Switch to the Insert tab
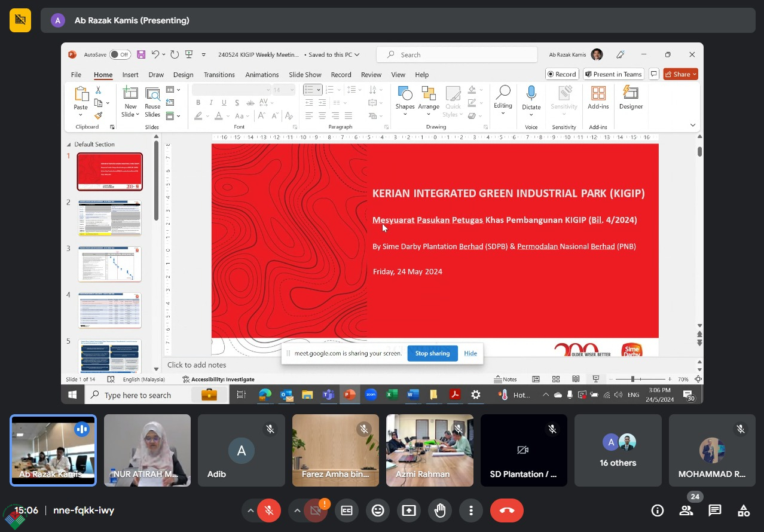This screenshot has width=764, height=532. (x=130, y=75)
